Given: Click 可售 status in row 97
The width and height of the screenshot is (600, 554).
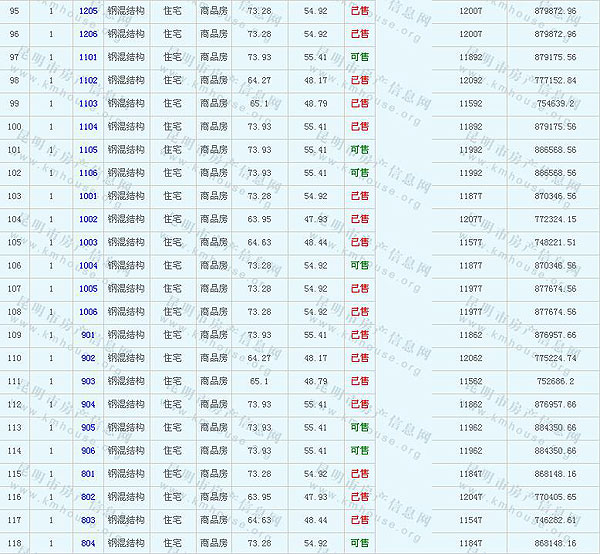Looking at the screenshot, I should tap(359, 57).
